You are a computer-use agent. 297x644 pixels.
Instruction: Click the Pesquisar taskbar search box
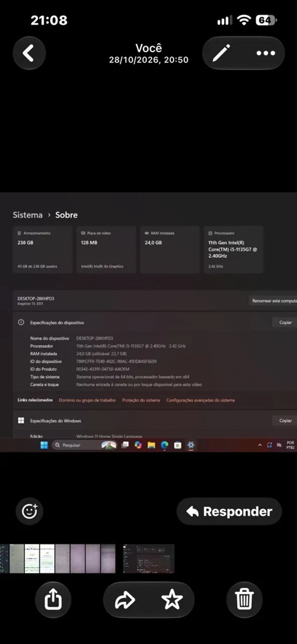[84, 445]
